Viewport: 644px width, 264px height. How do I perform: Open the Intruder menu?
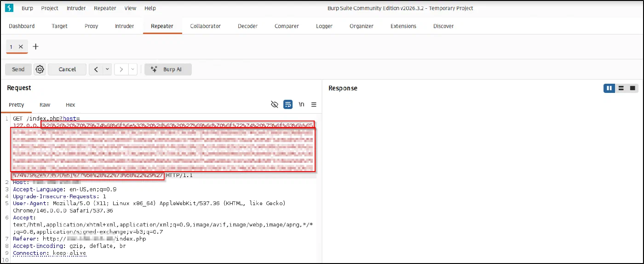[x=76, y=8]
